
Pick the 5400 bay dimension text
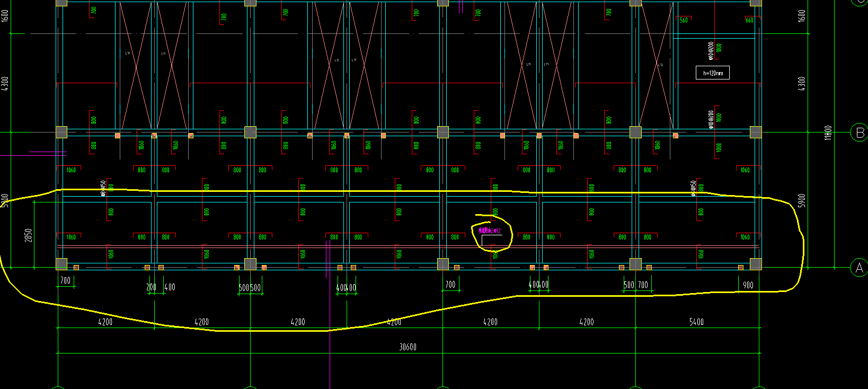(x=696, y=322)
